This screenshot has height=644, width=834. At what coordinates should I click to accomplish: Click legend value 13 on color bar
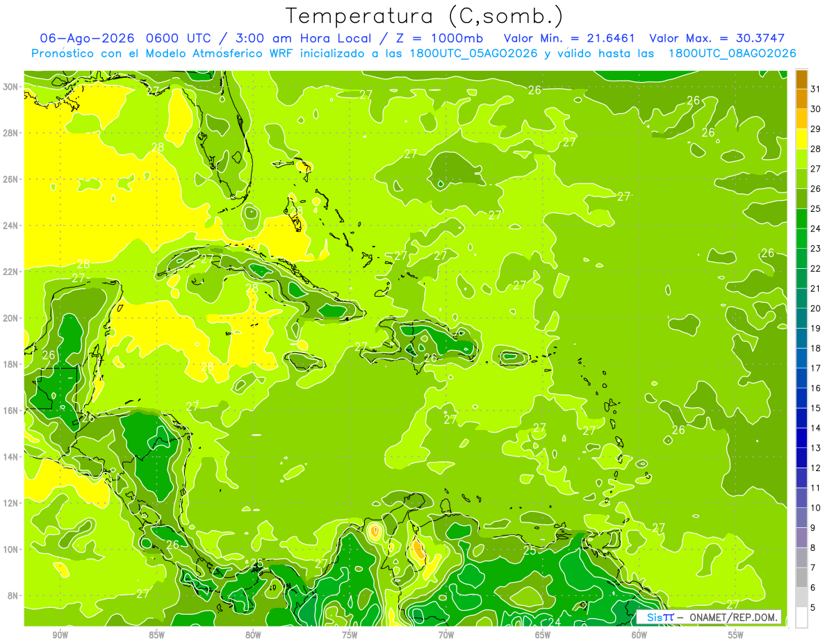coord(816,448)
